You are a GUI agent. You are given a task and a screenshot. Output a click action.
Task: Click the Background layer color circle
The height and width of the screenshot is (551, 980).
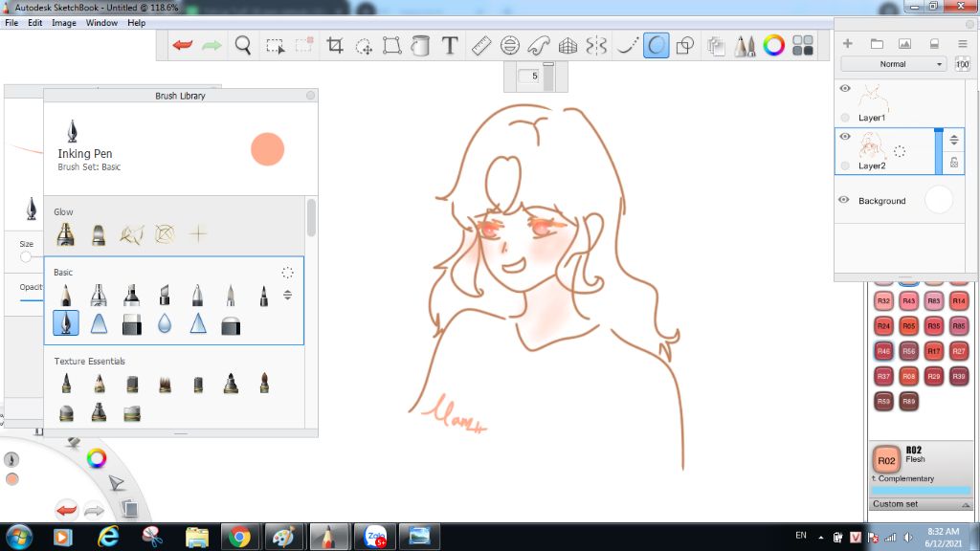(x=939, y=200)
